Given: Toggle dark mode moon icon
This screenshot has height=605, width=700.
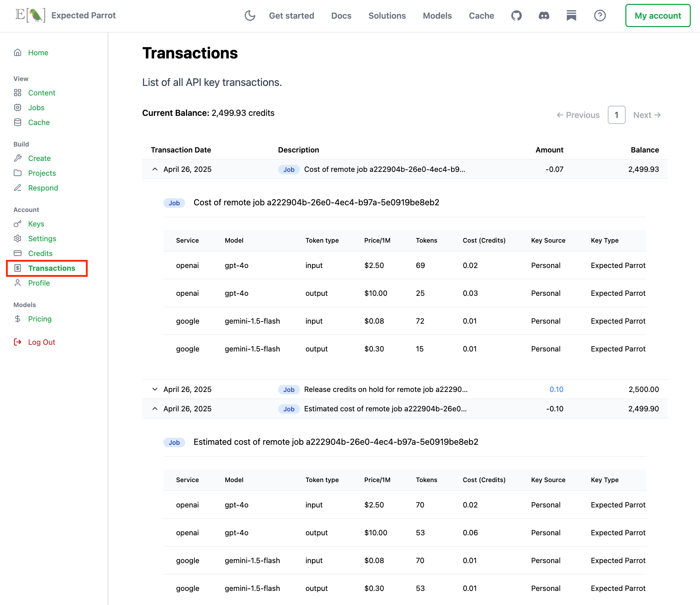Looking at the screenshot, I should 250,15.
